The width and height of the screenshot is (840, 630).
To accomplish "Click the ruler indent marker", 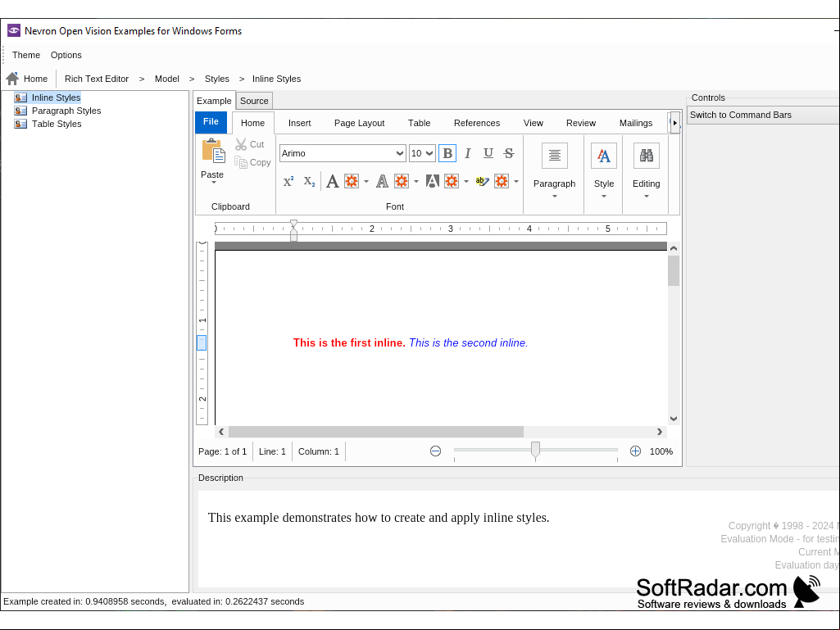I will [x=293, y=230].
